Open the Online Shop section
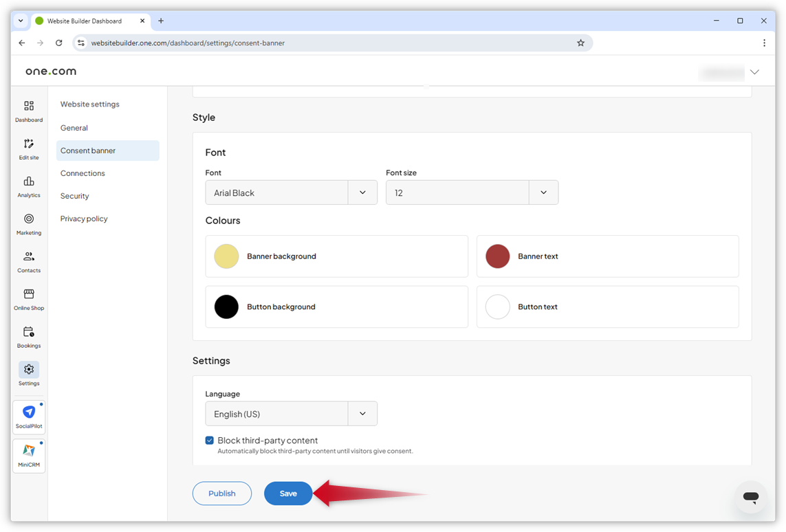The width and height of the screenshot is (786, 532). (x=28, y=298)
